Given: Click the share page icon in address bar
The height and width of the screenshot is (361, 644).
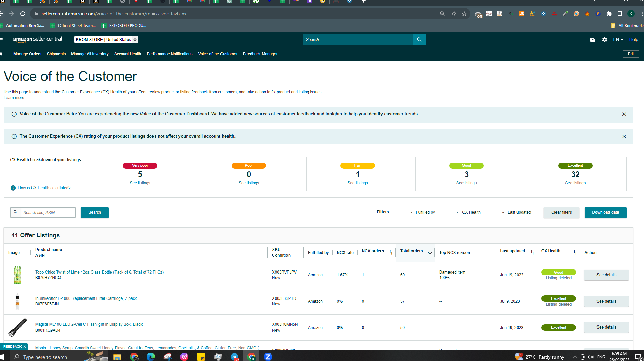Looking at the screenshot, I should coord(453,14).
